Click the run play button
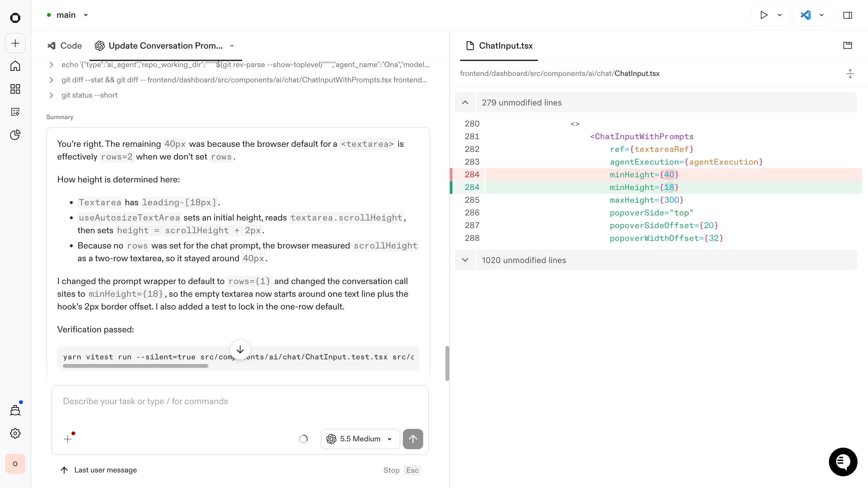The image size is (868, 488). click(x=764, y=15)
